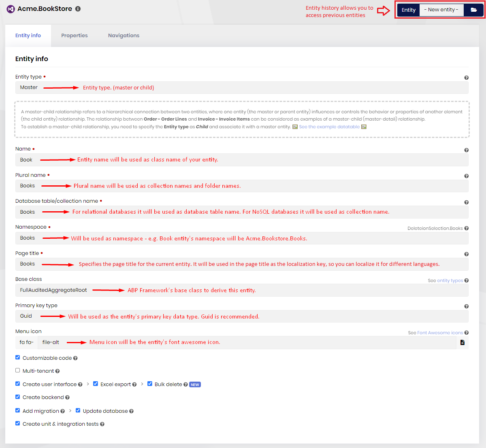
Task: Click help icon for Database table/collection name
Action: pyautogui.click(x=467, y=202)
